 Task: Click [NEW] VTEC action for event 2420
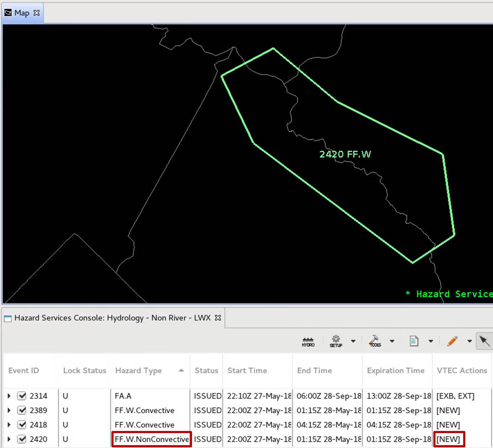[x=449, y=439]
